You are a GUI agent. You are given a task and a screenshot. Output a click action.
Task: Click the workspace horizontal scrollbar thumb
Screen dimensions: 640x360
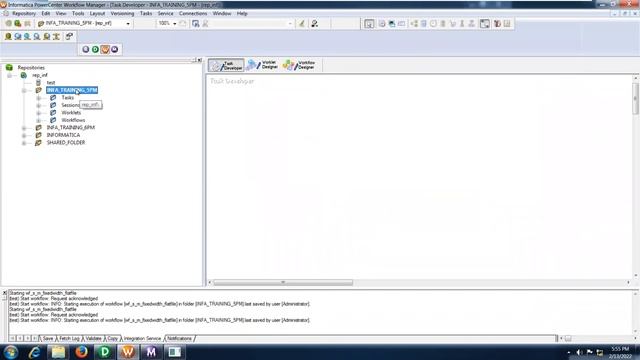[x=283, y=282]
